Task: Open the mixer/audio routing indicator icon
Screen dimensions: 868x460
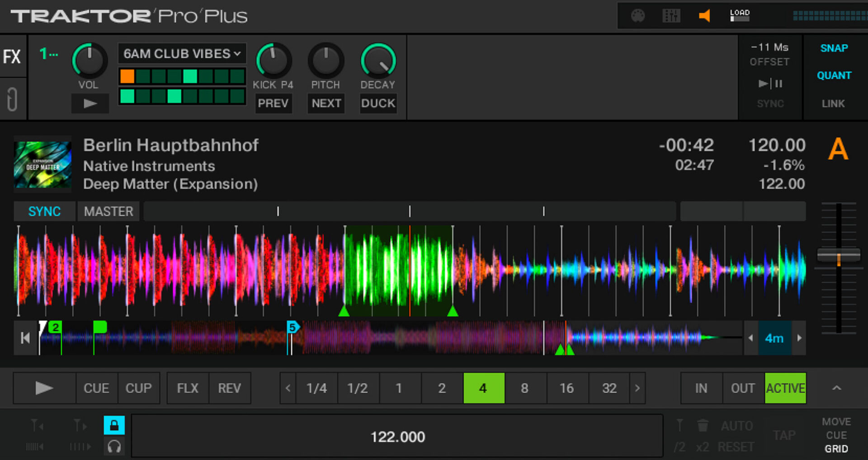Action: coord(671,16)
